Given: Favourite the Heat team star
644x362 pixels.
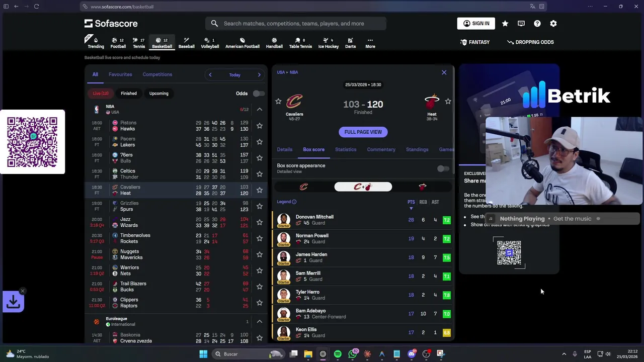Looking at the screenshot, I should pyautogui.click(x=448, y=102).
